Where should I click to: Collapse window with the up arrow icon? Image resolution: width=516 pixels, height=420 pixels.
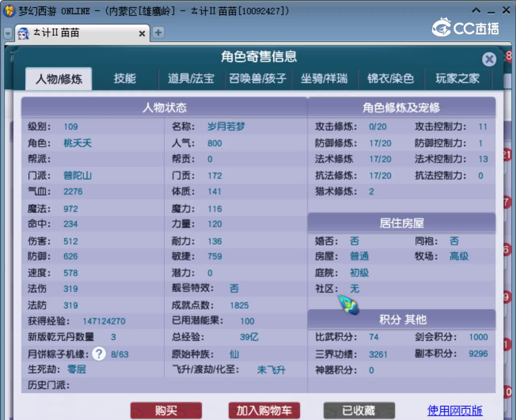(476, 10)
